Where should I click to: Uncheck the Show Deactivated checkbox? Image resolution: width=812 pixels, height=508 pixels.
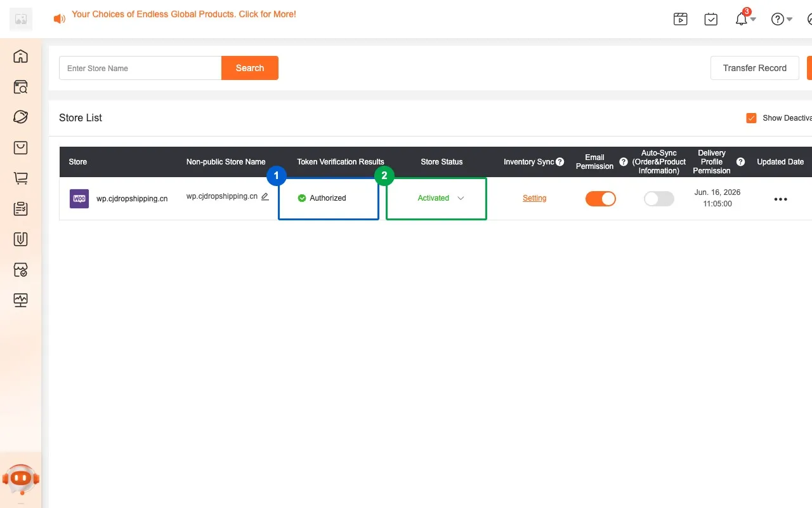(x=752, y=118)
